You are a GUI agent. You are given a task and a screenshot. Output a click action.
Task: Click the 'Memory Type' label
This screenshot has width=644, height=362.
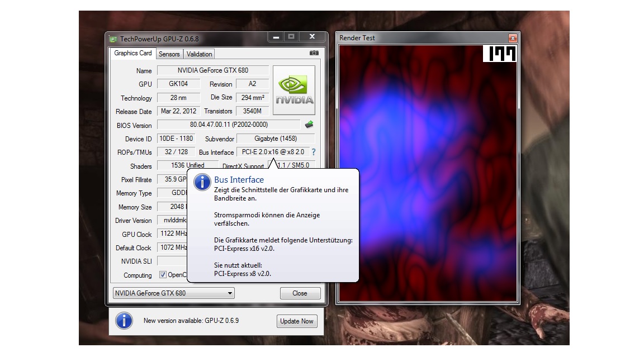[x=134, y=193]
